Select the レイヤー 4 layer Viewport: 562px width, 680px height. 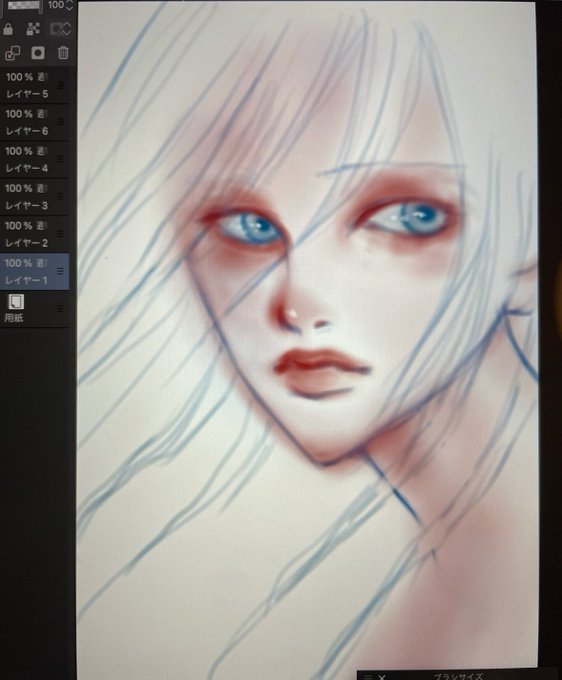point(34,160)
